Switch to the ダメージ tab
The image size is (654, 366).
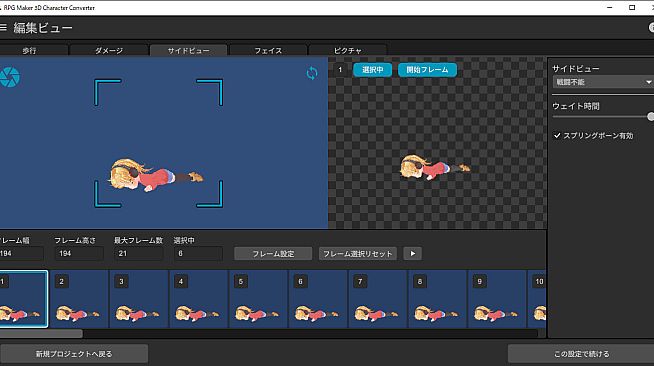point(109,50)
